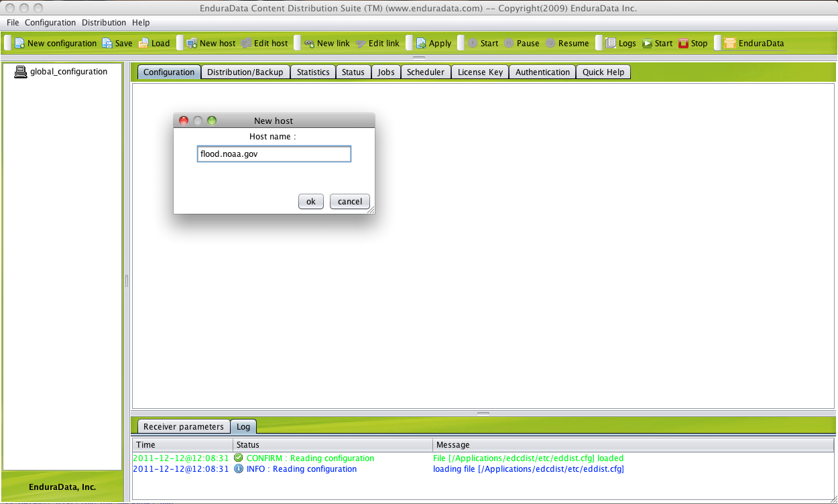The image size is (838, 504).
Task: Click the red Stop service icon
Action: click(x=683, y=43)
